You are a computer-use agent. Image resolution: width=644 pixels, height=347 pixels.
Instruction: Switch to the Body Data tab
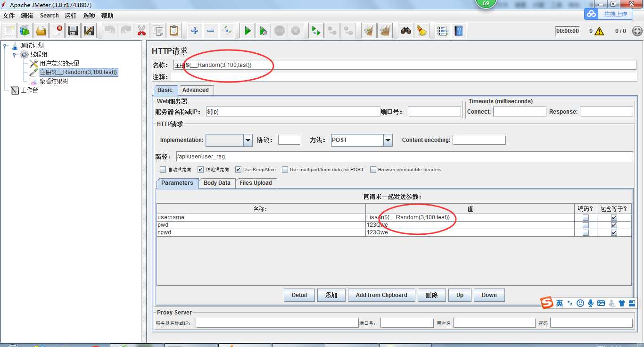[217, 183]
